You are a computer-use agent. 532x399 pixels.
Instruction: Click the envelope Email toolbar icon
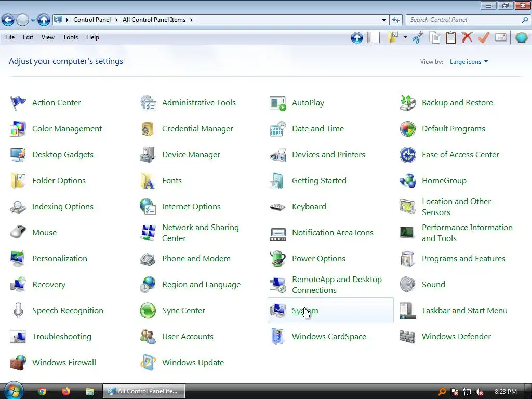500,37
